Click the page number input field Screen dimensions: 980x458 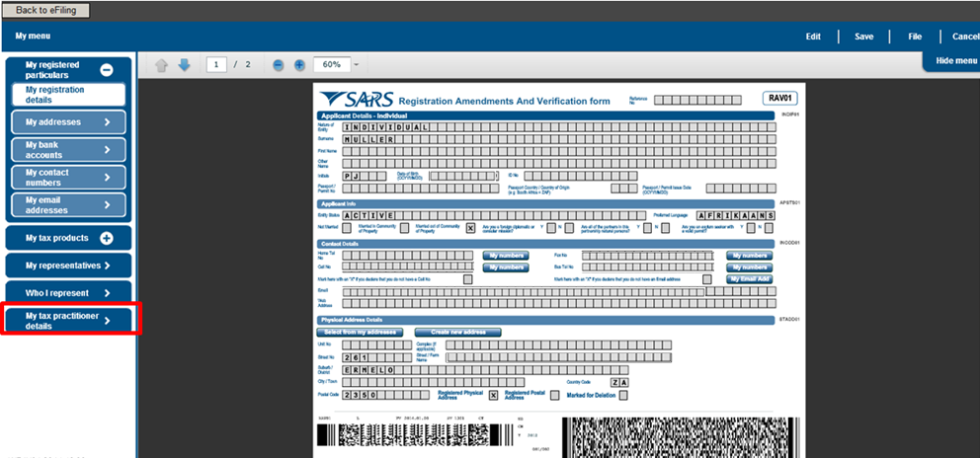click(x=216, y=65)
